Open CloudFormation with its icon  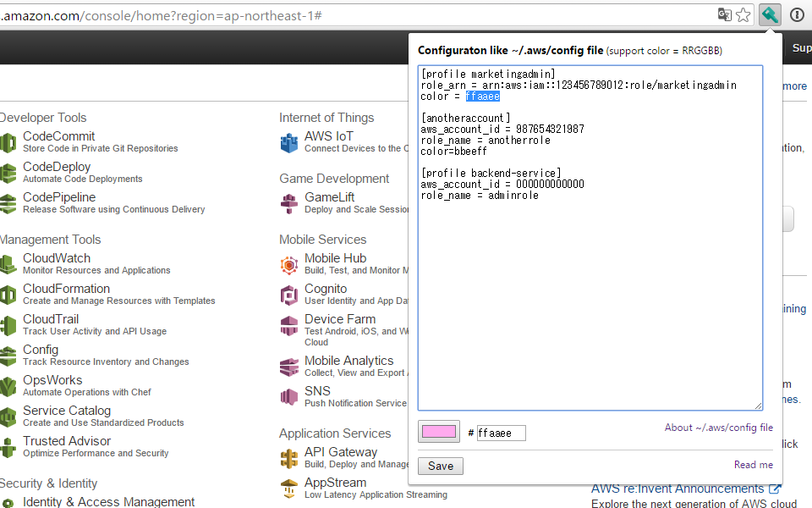(x=8, y=294)
